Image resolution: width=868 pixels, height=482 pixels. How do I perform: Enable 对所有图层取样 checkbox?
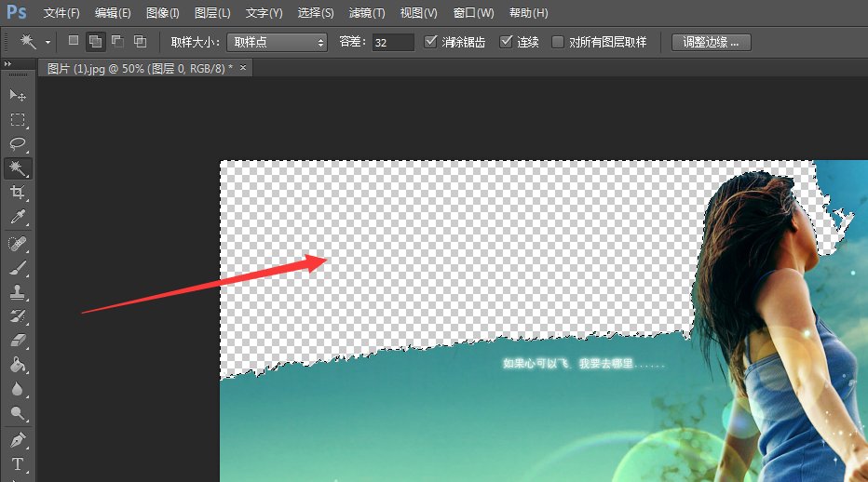558,42
